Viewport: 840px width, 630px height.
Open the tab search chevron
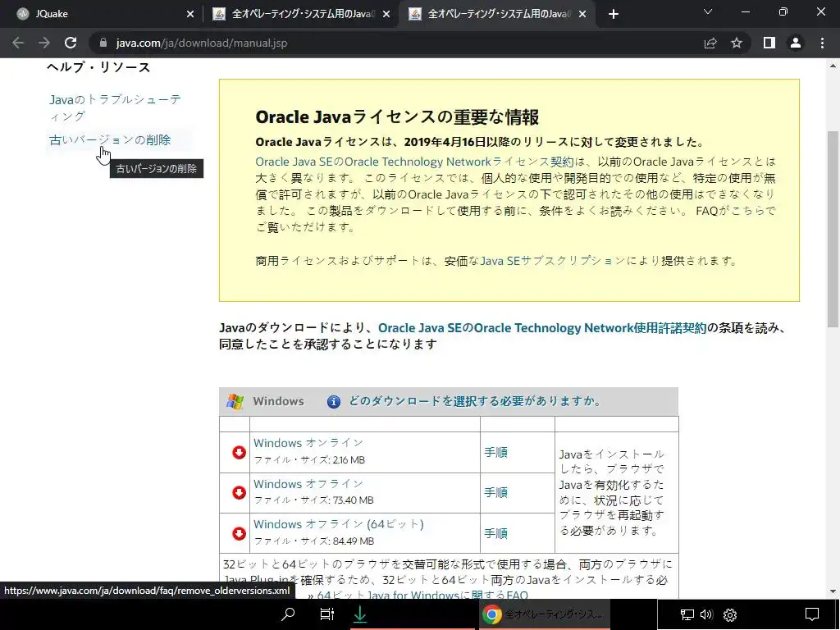(708, 11)
